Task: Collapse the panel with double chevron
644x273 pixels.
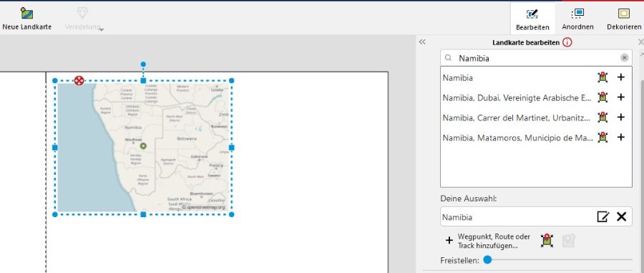Action: pyautogui.click(x=422, y=42)
